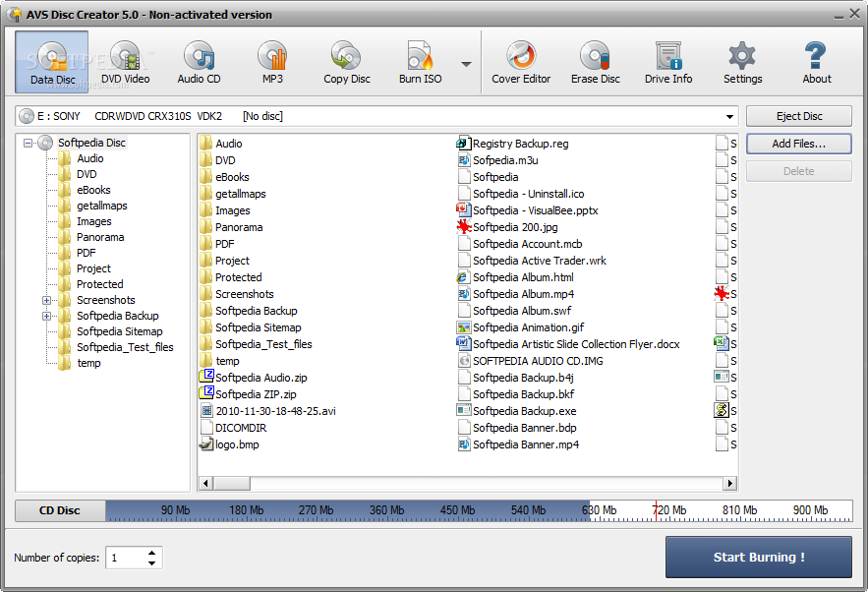Viewport: 868px width, 592px height.
Task: Click the Add Files... button
Action: (x=799, y=144)
